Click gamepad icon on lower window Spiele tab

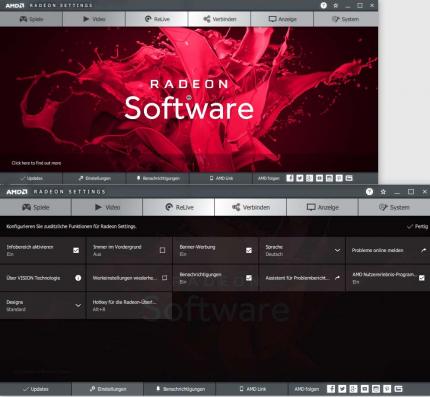[27, 207]
